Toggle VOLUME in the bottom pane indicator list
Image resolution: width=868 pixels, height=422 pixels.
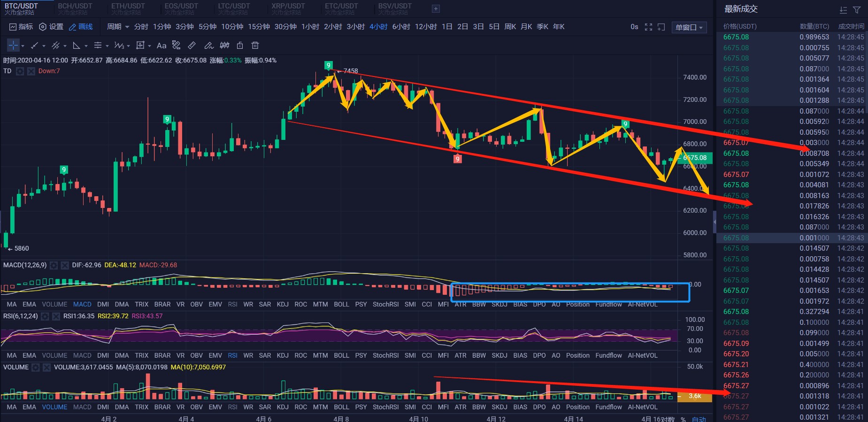(x=54, y=407)
